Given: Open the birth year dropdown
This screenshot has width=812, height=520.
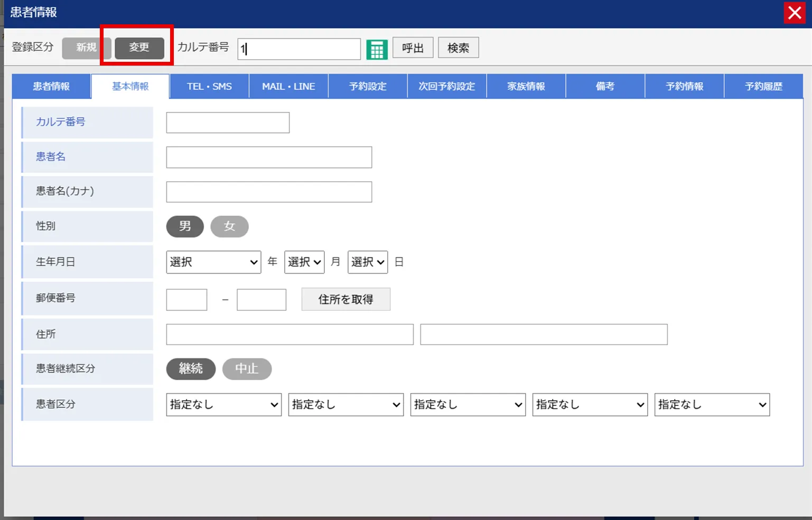Looking at the screenshot, I should 213,262.
